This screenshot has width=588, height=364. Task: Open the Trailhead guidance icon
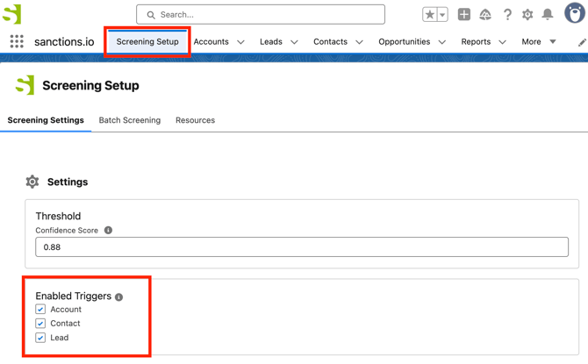(x=485, y=15)
